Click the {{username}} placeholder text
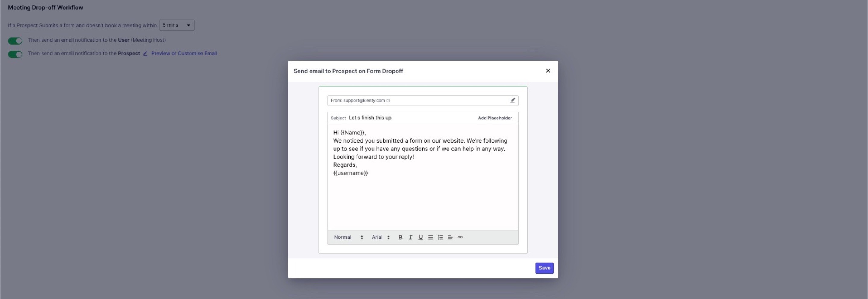 351,173
